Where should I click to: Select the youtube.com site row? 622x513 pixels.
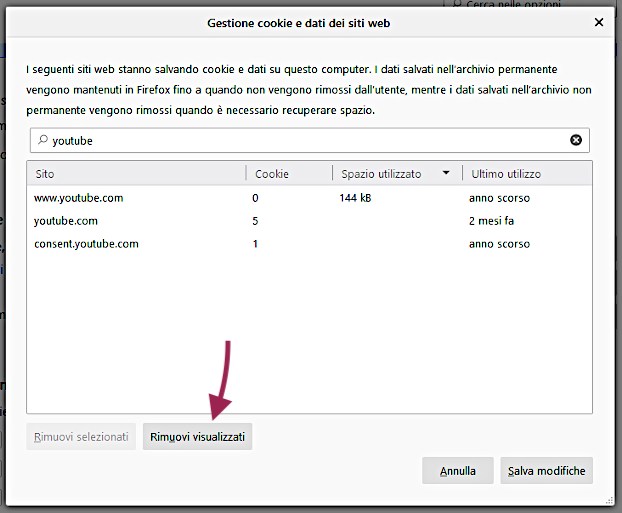coord(309,221)
